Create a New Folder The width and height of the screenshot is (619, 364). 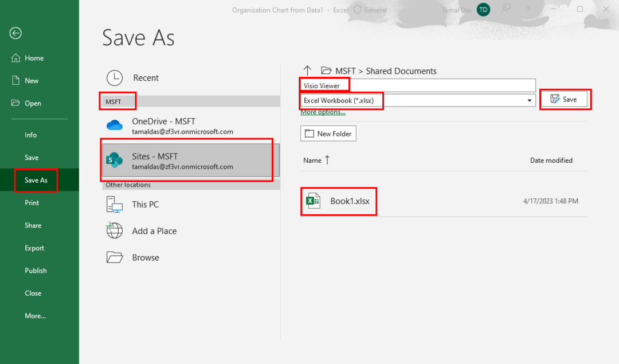(x=328, y=134)
